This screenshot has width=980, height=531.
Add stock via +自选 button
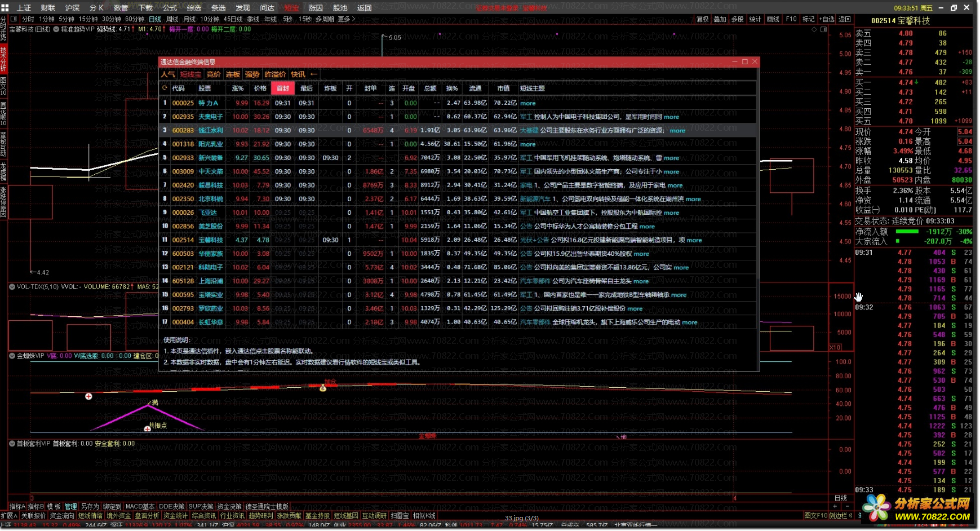[827, 19]
